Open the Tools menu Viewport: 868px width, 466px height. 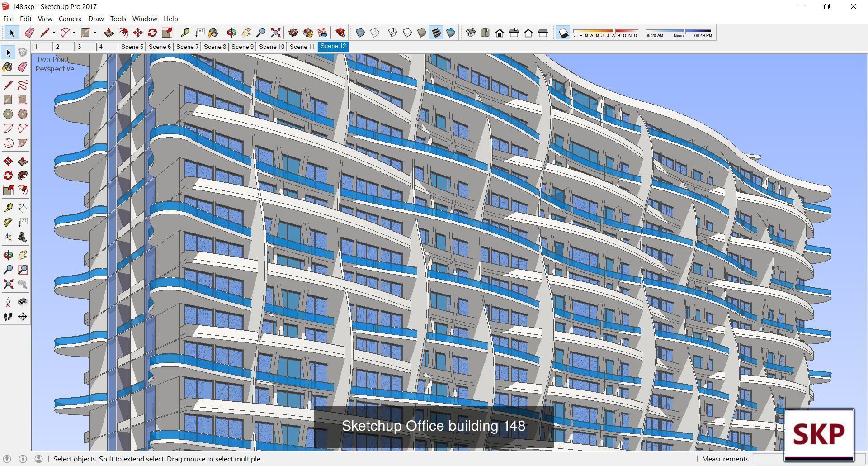tap(118, 19)
